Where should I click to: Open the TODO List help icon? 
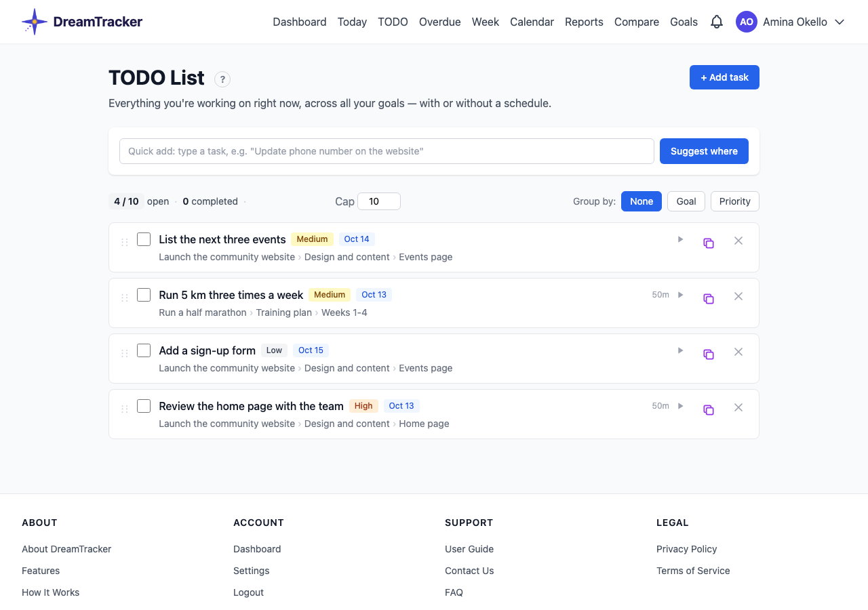(222, 79)
